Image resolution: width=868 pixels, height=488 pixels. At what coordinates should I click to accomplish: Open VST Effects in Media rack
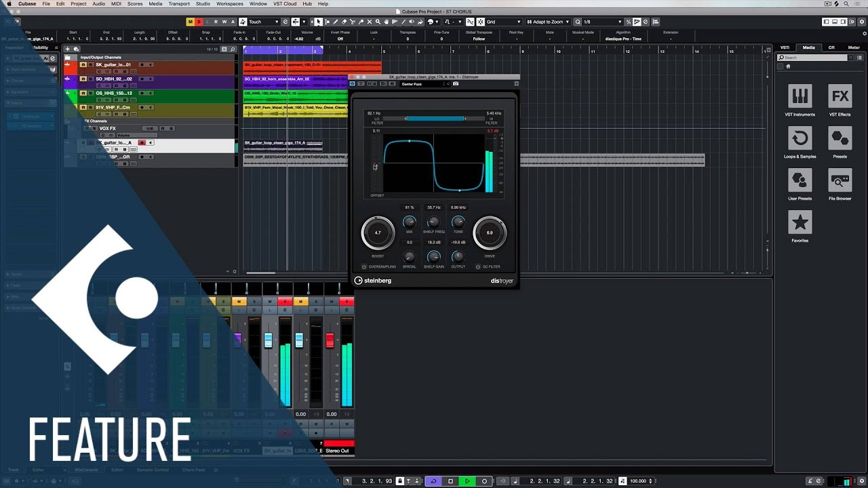[x=840, y=101]
